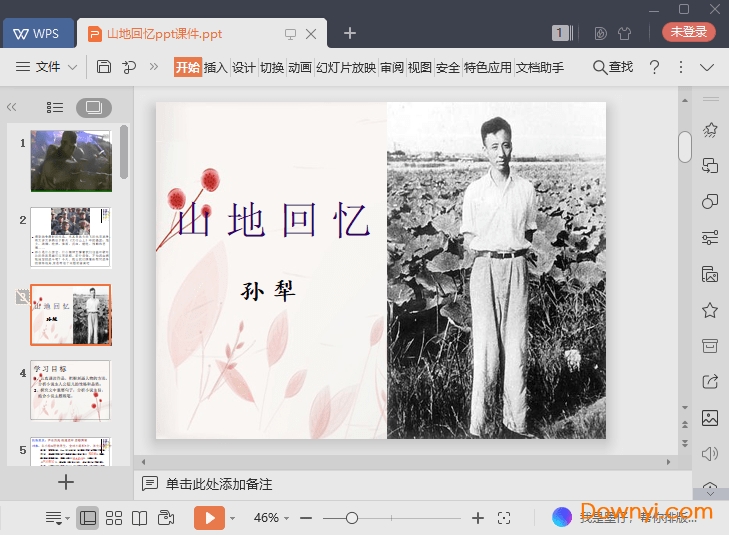Viewport: 729px width, 535px height.
Task: Go to the 切换 tab
Action: point(272,67)
